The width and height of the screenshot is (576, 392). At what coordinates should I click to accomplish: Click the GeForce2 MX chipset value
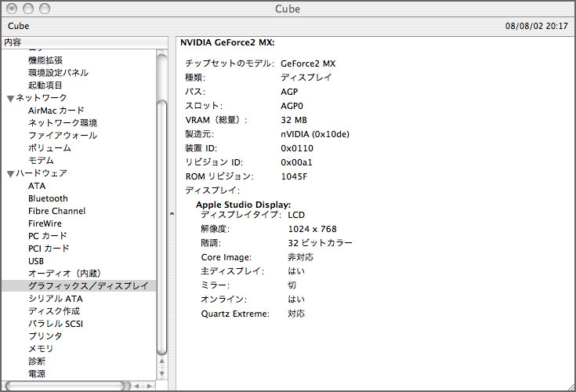(308, 64)
